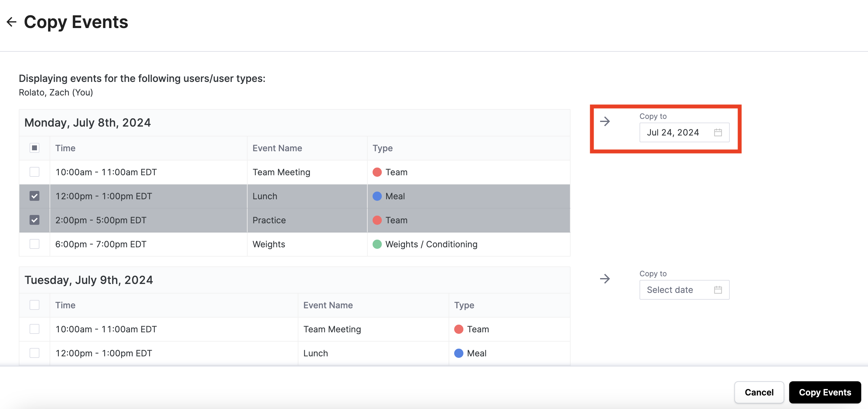
Task: Click the Weights / Conditioning type label
Action: click(x=431, y=244)
